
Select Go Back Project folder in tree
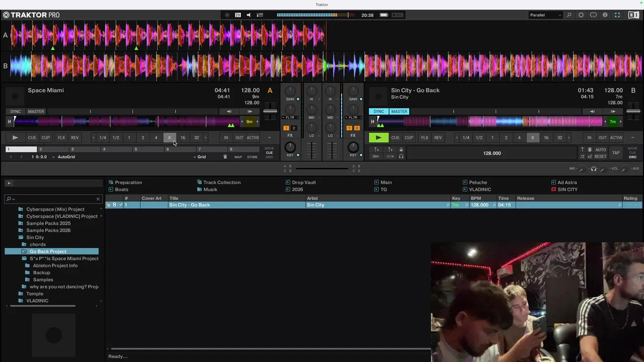[x=48, y=251]
